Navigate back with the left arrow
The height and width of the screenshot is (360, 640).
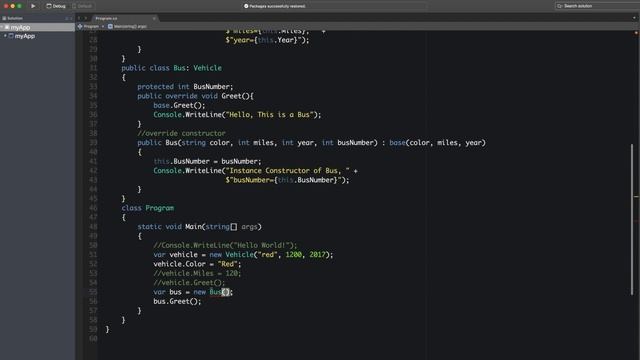pos(79,18)
